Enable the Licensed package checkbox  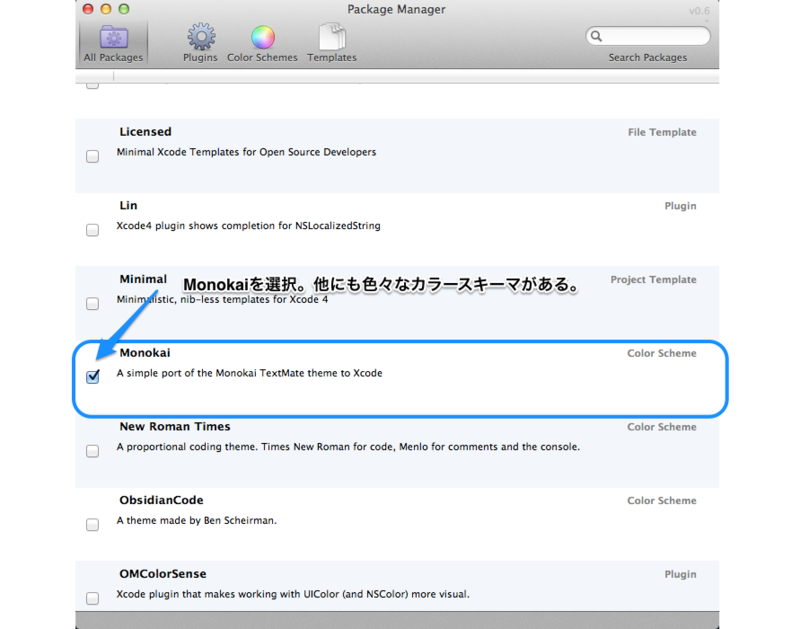coord(92,156)
